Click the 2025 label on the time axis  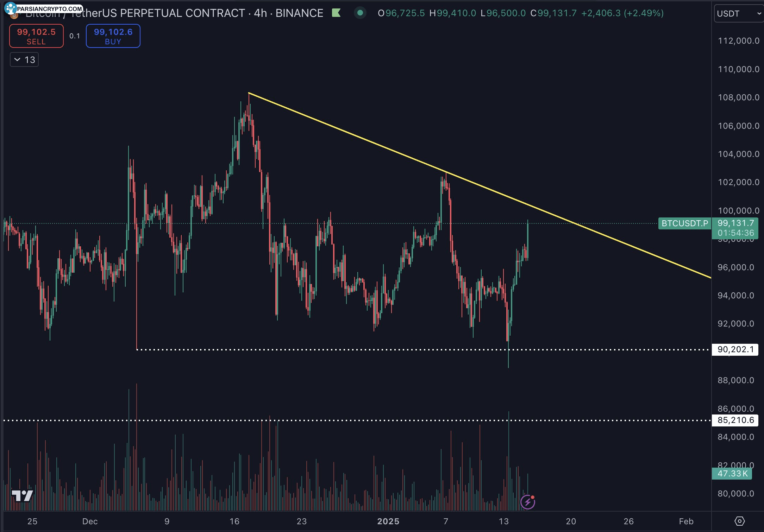(388, 521)
